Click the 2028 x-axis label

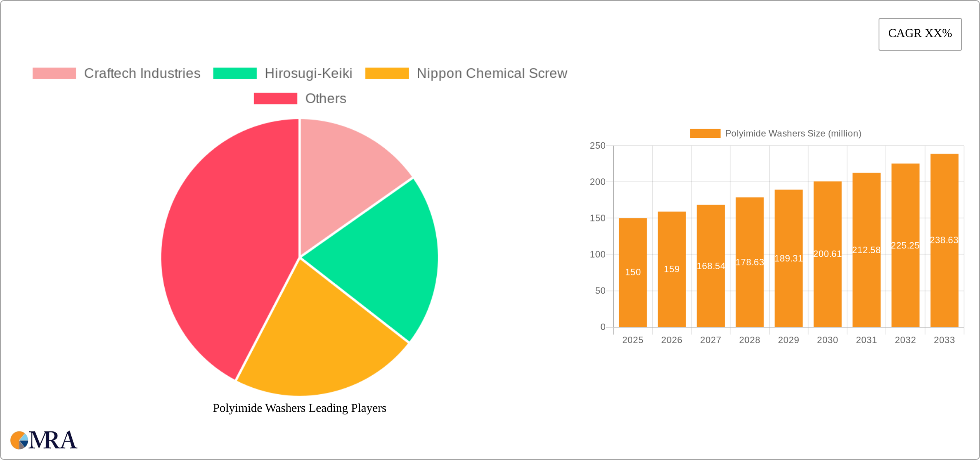click(750, 340)
